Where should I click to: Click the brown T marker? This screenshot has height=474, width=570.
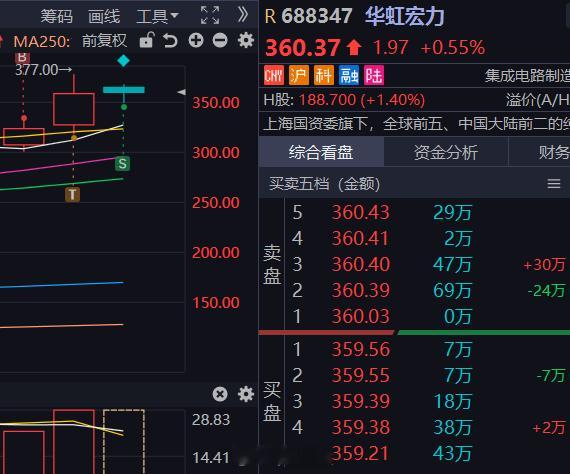pos(72,194)
